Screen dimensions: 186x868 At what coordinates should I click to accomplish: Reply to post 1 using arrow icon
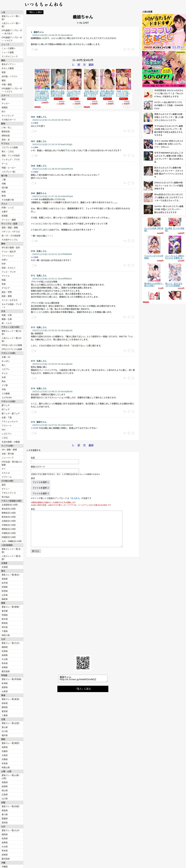[x=129, y=49]
